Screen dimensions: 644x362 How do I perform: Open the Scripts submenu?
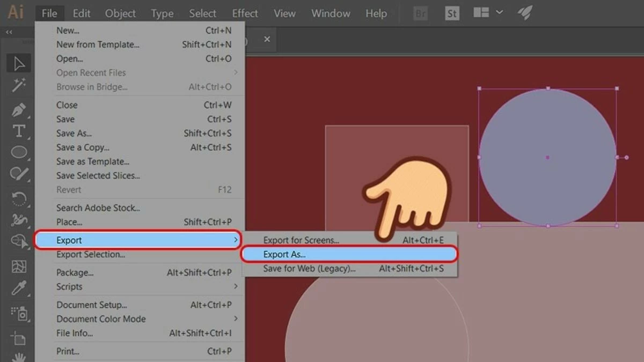(x=70, y=286)
